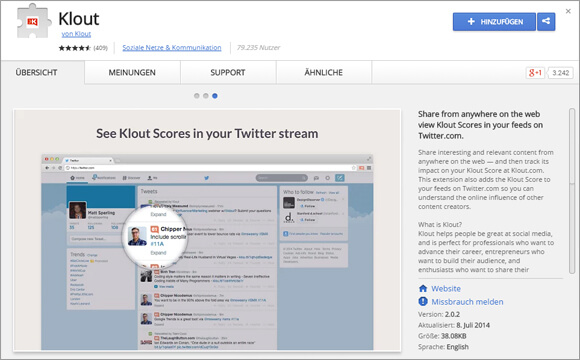The image size is (580, 360).
Task: Click the description scrollbar
Action: [572, 192]
